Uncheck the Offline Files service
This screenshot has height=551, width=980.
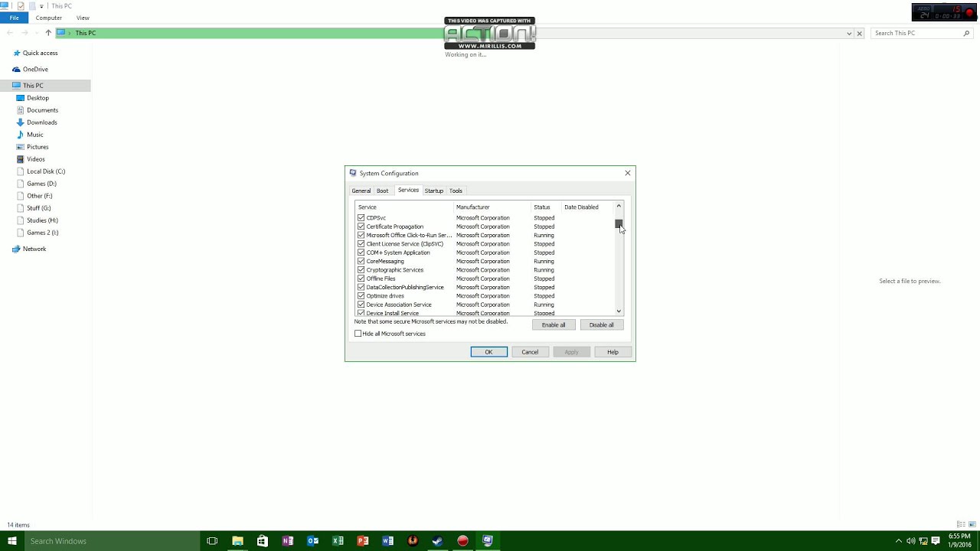361,278
